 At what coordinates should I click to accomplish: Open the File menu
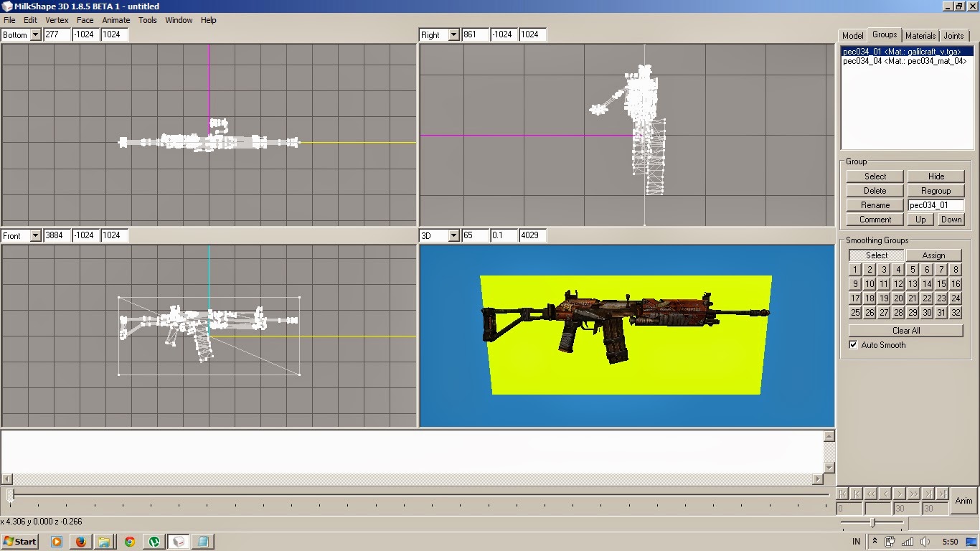pos(9,20)
